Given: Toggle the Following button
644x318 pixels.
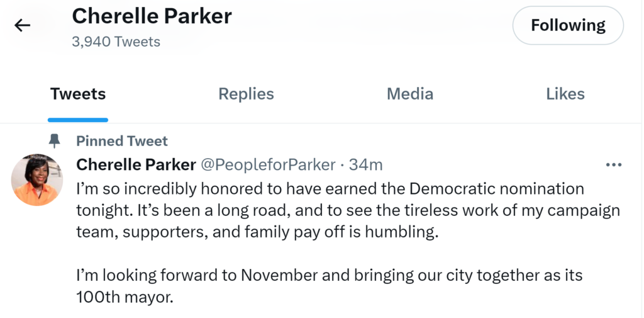Looking at the screenshot, I should click(568, 26).
